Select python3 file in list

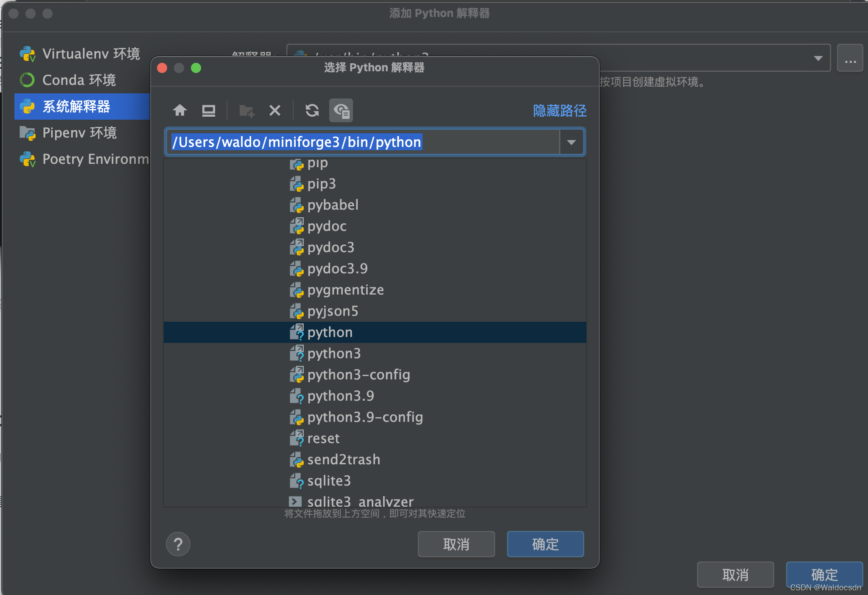334,354
